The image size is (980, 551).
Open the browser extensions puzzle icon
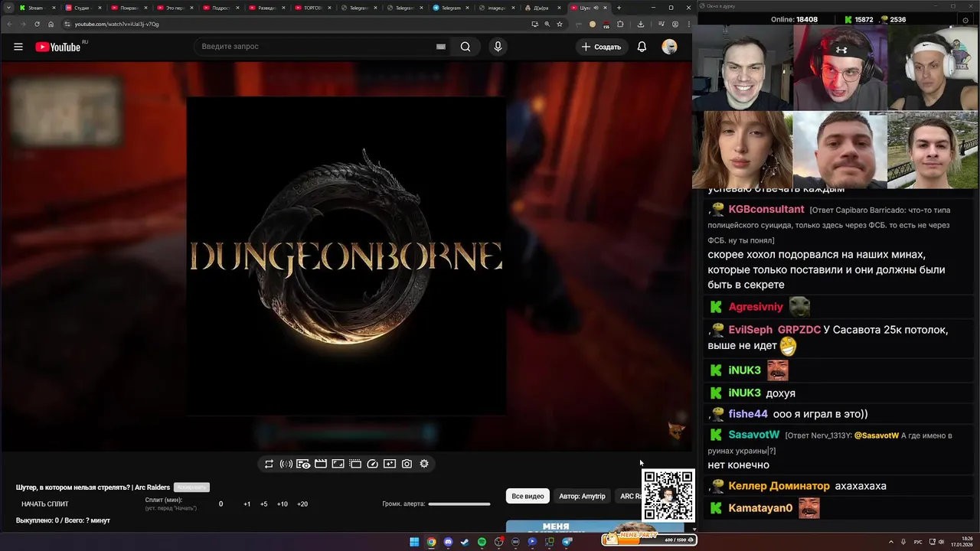click(x=620, y=24)
